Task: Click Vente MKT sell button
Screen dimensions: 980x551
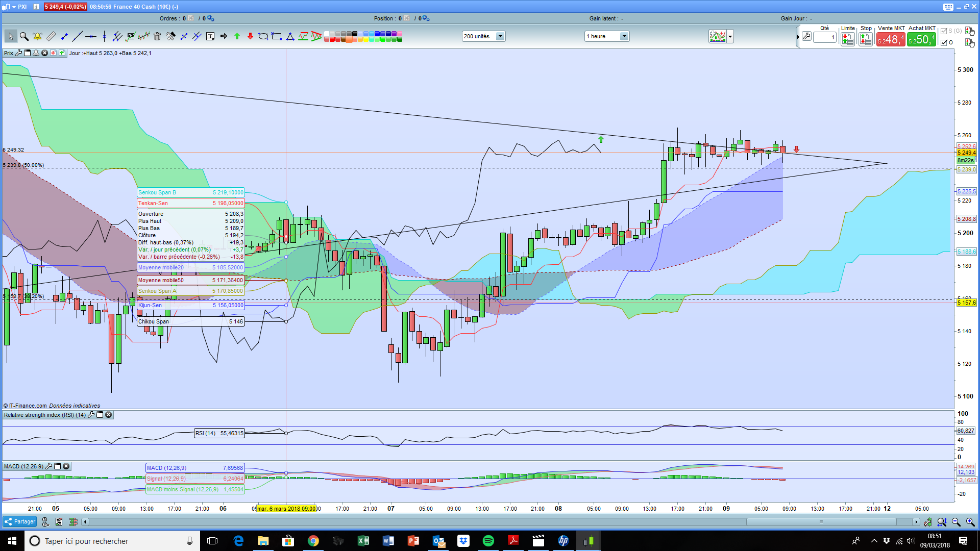Action: pos(891,39)
